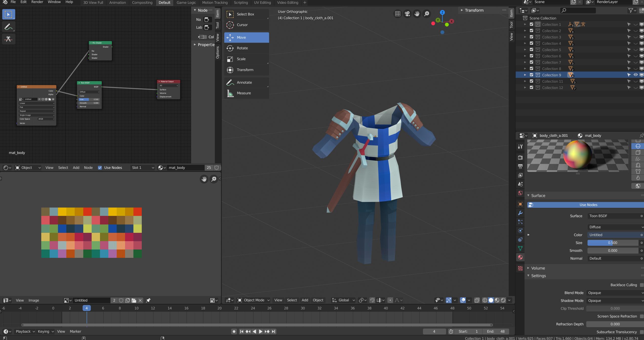Select the node editor annotate pencil tool

9,27
